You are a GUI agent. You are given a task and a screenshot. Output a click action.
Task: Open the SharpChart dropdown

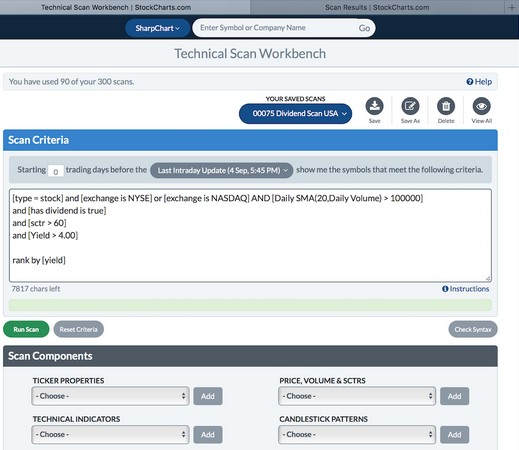point(157,28)
